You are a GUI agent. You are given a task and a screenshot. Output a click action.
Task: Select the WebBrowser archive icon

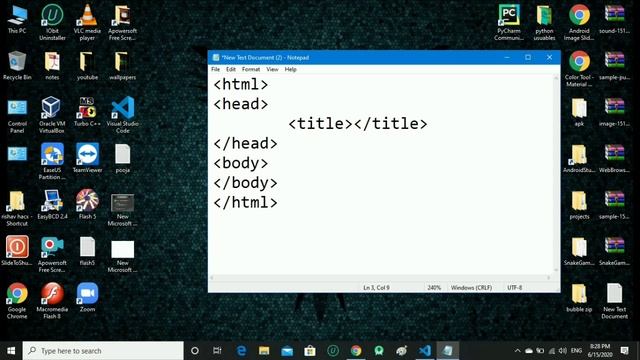pyautogui.click(x=614, y=159)
